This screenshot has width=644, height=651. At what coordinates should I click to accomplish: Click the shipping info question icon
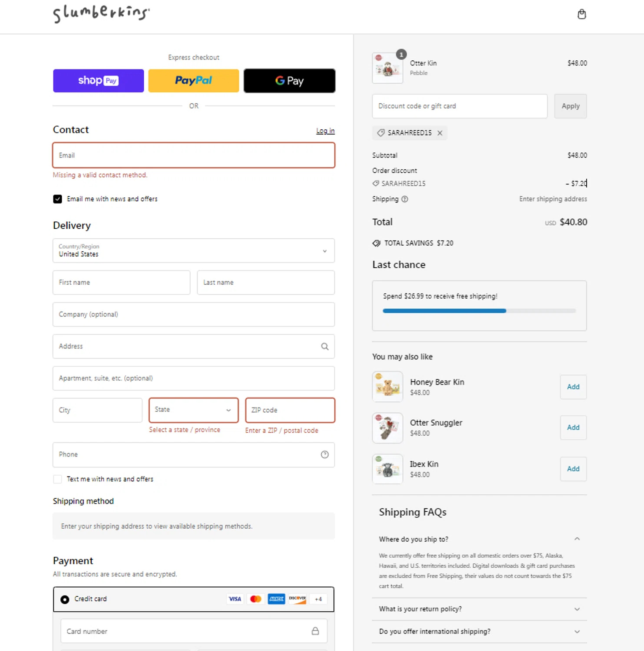click(405, 199)
